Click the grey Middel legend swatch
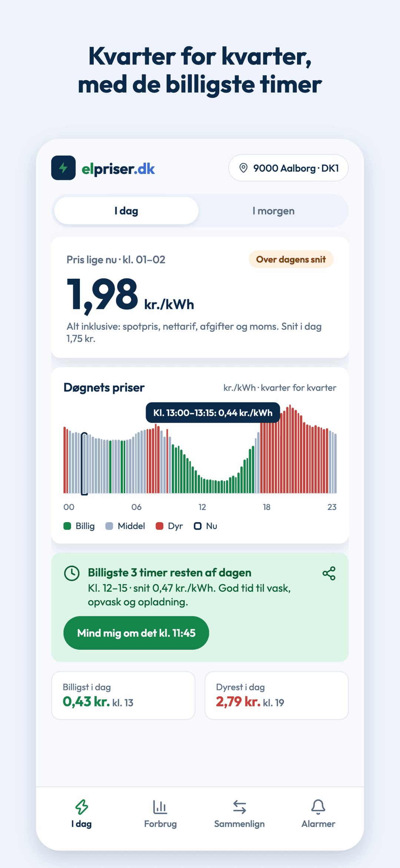This screenshot has height=868, width=400. 109,526
